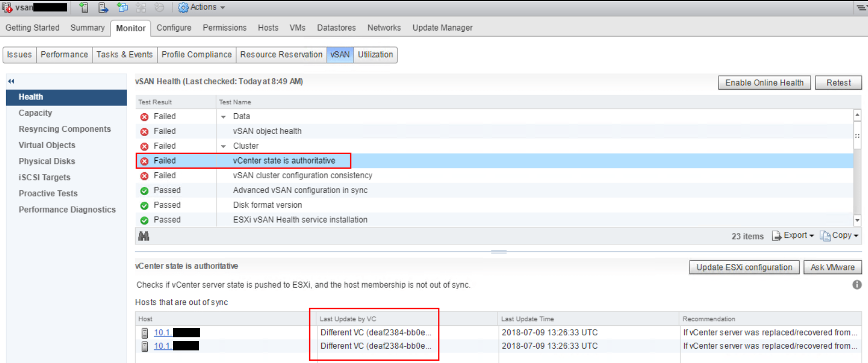The image size is (868, 363).
Task: Select Advanced vSAN configuration in sync row
Action: pos(494,190)
